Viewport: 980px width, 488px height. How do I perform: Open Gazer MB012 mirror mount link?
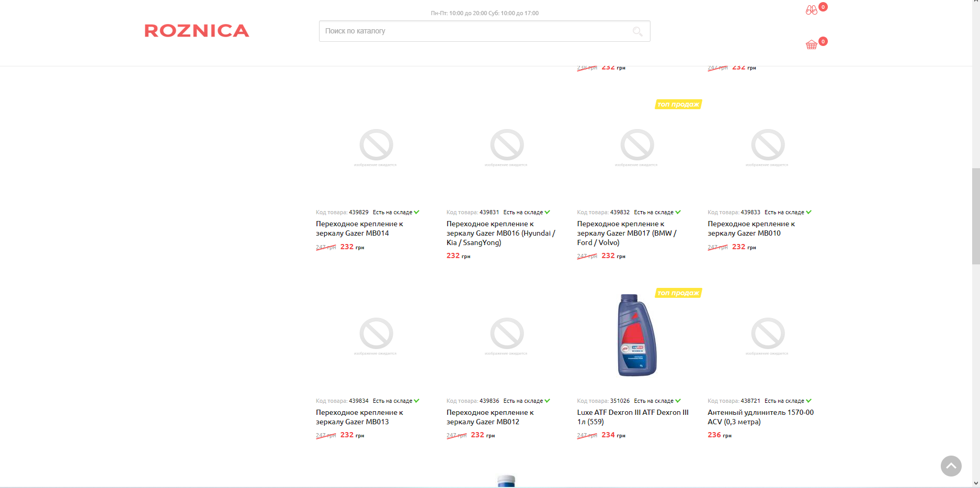coord(490,417)
